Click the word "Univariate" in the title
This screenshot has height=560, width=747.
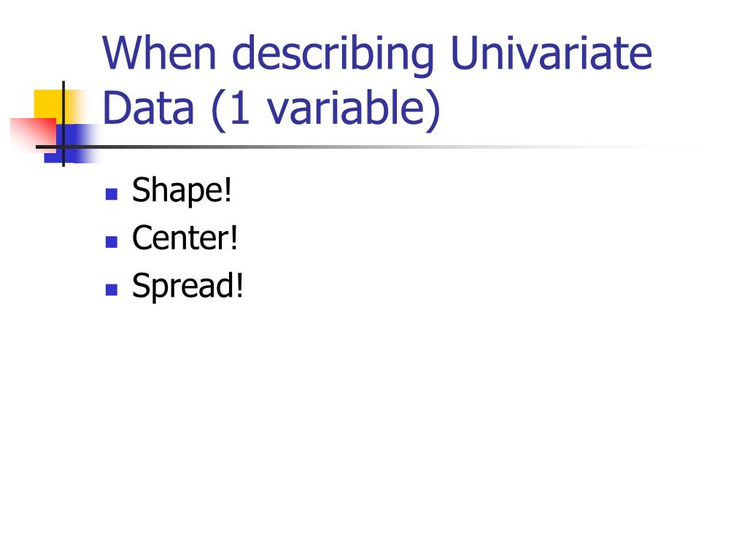tap(551, 52)
